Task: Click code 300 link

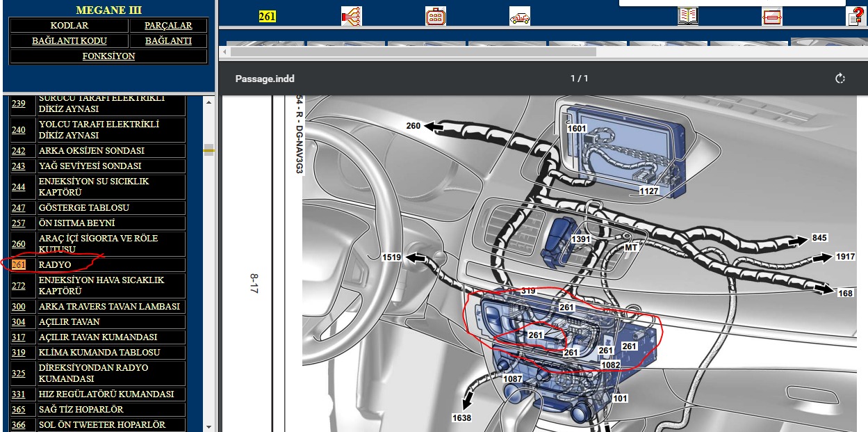Action: click(x=19, y=307)
